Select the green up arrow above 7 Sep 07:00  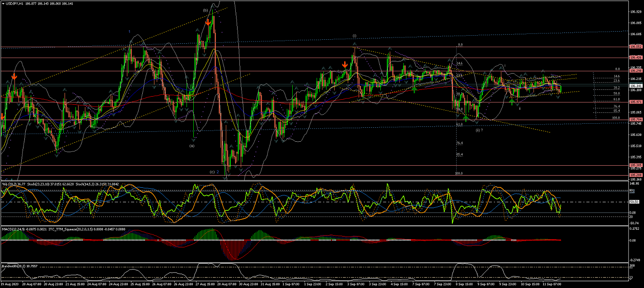click(x=414, y=90)
